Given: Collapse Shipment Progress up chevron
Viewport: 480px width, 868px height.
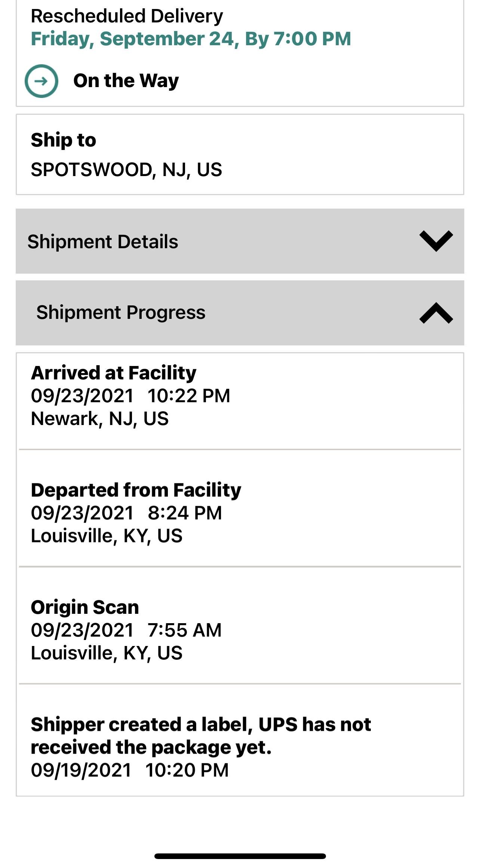Looking at the screenshot, I should pyautogui.click(x=436, y=313).
